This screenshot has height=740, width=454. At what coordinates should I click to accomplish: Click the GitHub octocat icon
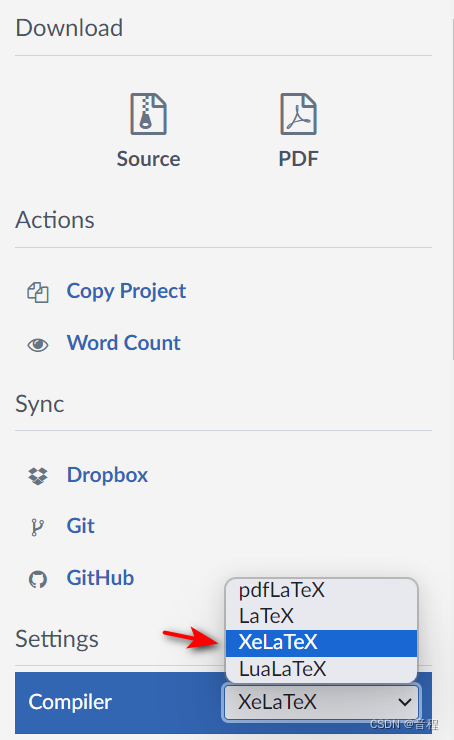(x=38, y=579)
